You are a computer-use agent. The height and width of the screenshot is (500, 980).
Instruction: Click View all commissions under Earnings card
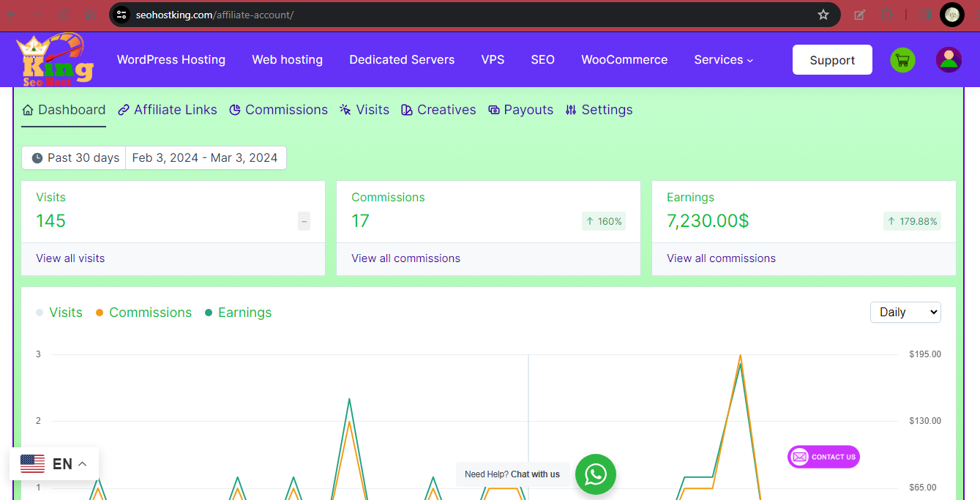(x=721, y=258)
